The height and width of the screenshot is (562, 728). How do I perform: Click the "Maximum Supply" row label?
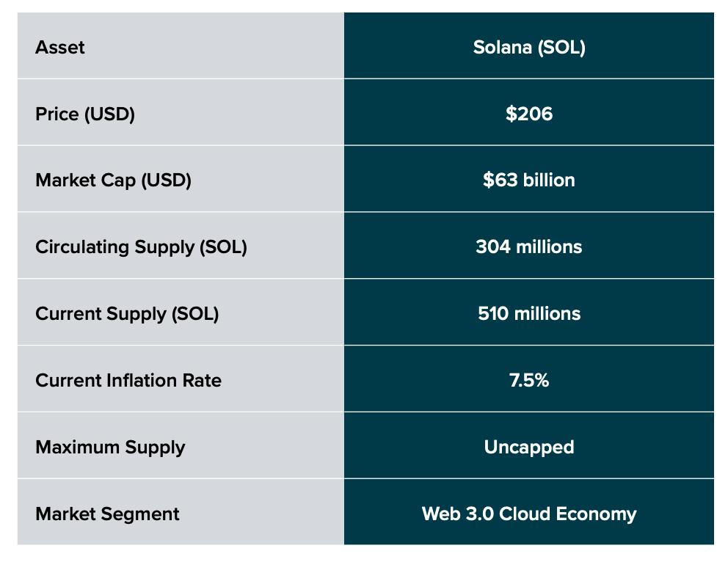click(110, 448)
